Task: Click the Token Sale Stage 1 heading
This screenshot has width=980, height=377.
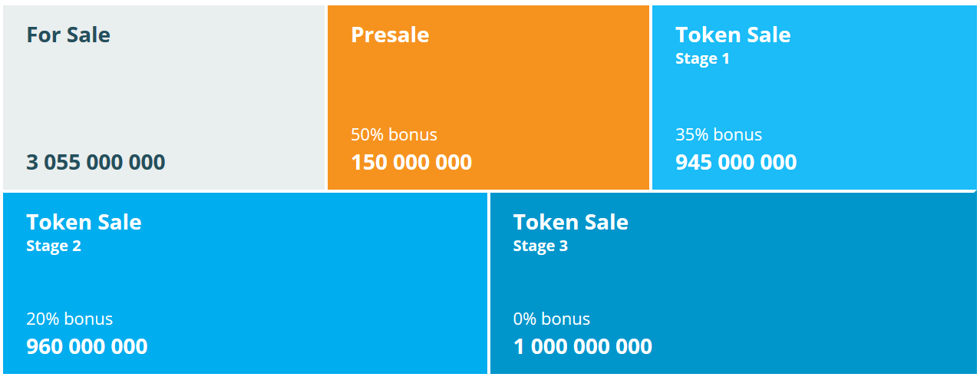Action: (733, 35)
